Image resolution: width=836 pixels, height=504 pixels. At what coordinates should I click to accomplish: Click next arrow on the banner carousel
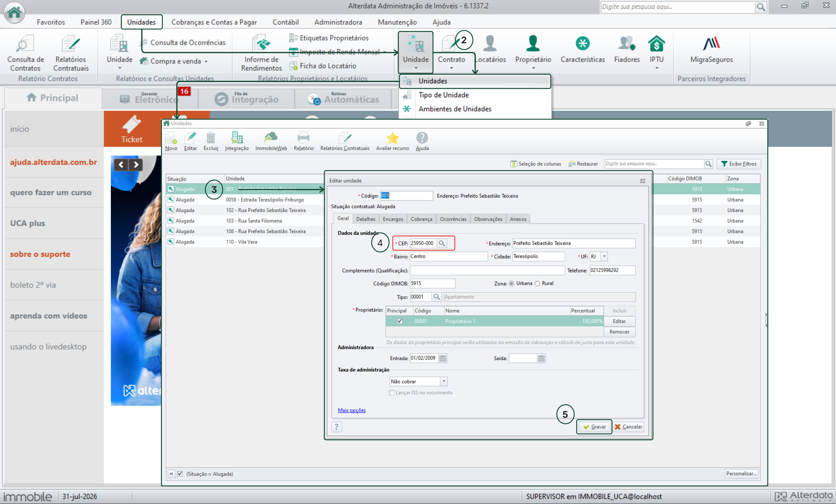pyautogui.click(x=136, y=165)
